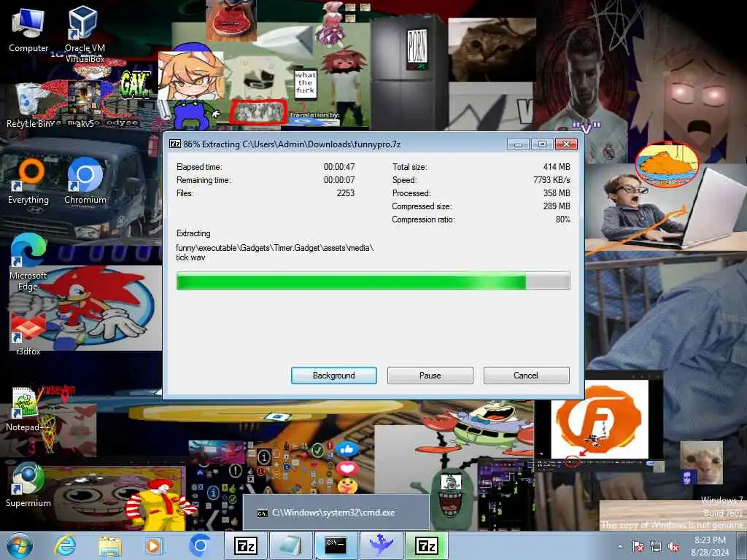The height and width of the screenshot is (560, 747).
Task: Open the taskbar clock showing 8:23 PM
Action: pos(710,545)
